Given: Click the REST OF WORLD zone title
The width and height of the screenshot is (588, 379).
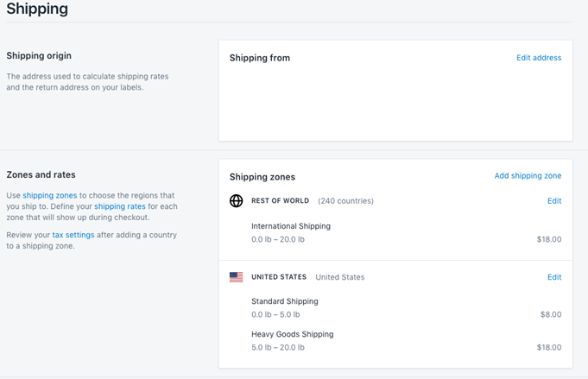Looking at the screenshot, I should 280,201.
